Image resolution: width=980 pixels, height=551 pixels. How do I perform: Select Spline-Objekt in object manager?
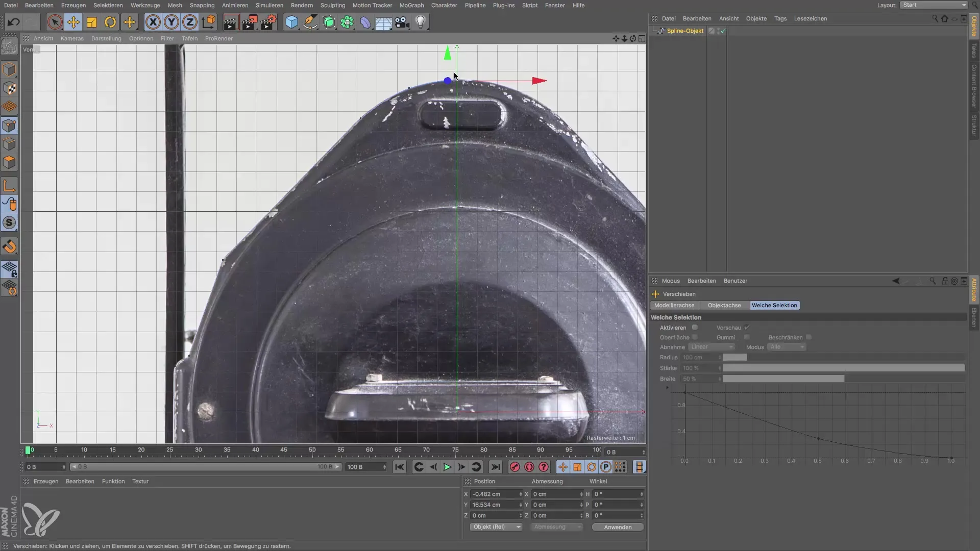(685, 31)
